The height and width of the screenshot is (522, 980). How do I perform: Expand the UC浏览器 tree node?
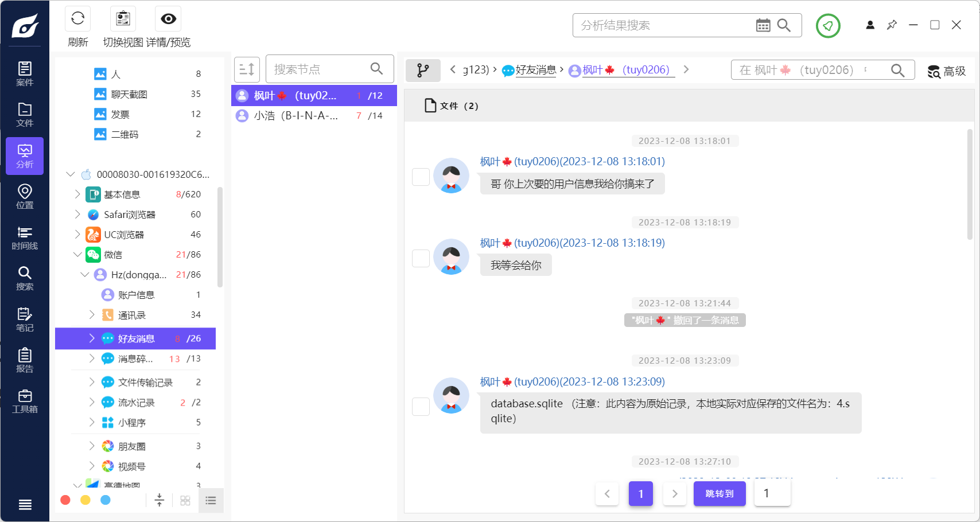coord(77,235)
